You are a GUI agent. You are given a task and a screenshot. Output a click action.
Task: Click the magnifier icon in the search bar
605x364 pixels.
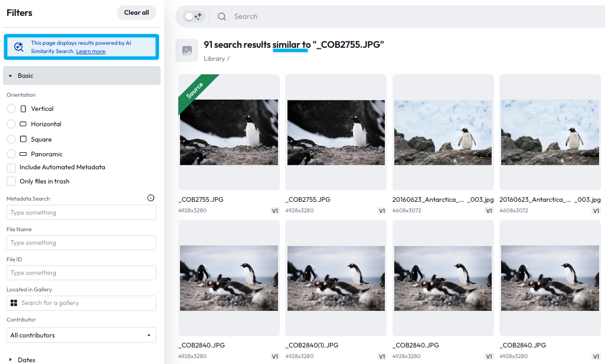click(x=222, y=17)
